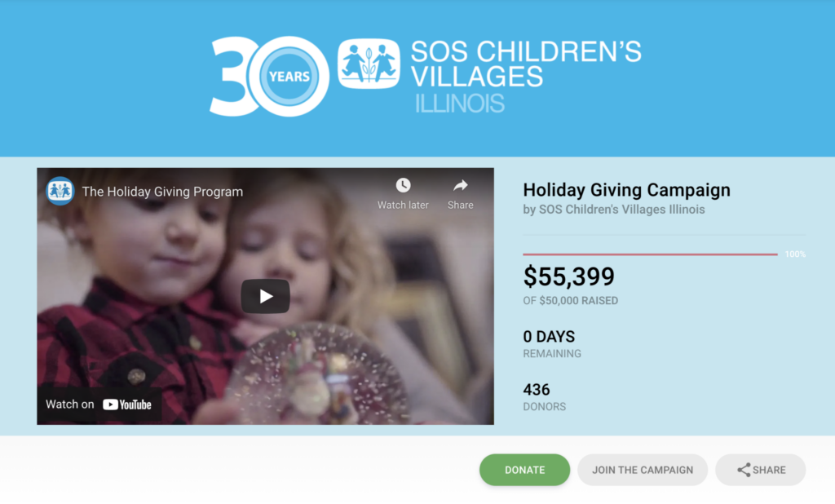Click the red fundraising progress bar
835x504 pixels.
pos(650,254)
